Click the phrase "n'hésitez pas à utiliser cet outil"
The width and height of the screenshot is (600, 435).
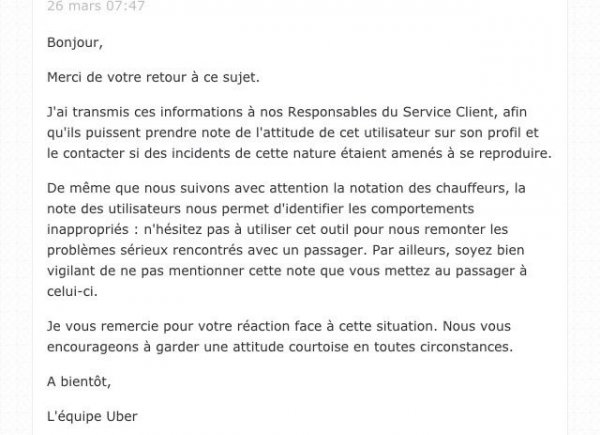click(x=246, y=230)
